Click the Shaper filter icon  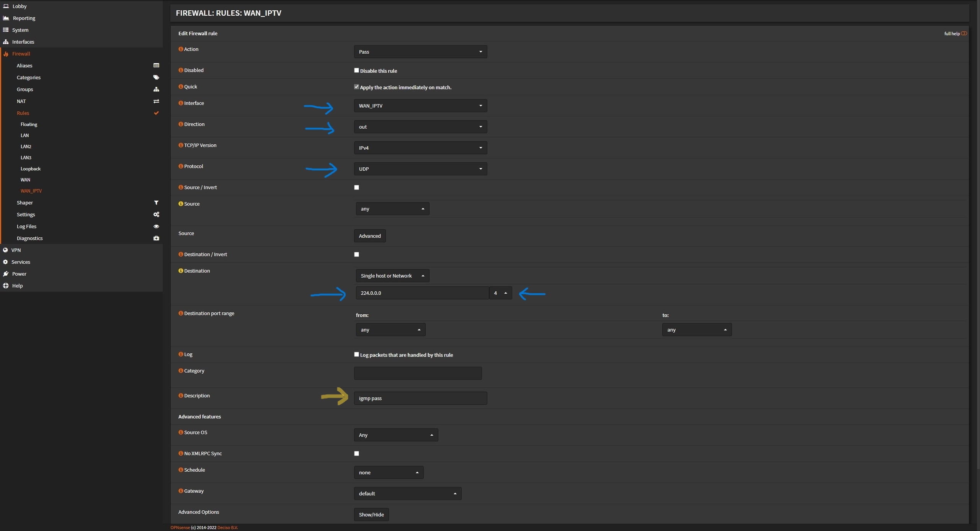click(x=156, y=203)
